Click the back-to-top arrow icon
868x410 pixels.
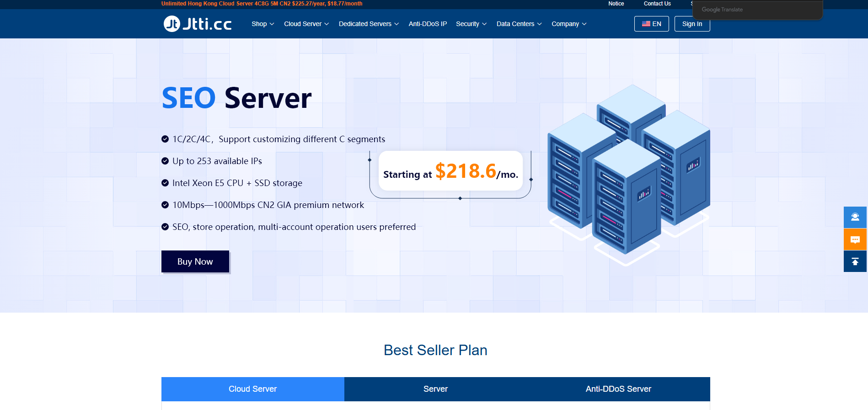[x=855, y=261]
